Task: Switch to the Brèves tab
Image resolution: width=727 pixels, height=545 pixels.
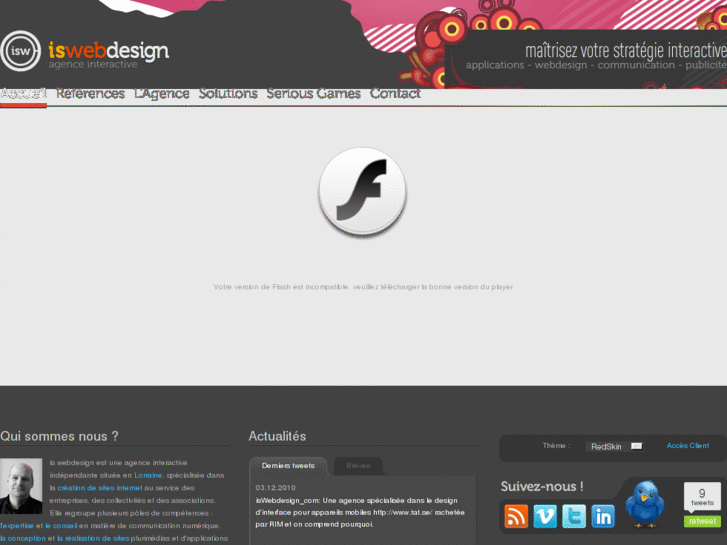Action: [358, 466]
